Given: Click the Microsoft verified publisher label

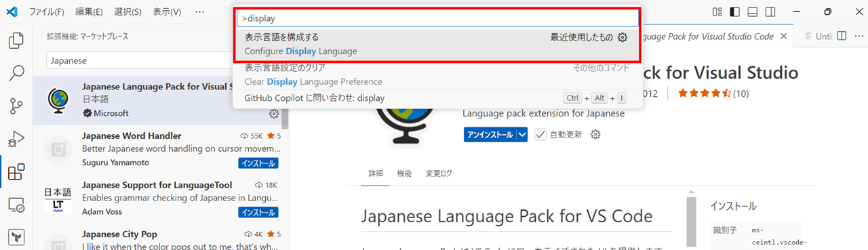Looking at the screenshot, I should pyautogui.click(x=105, y=113).
